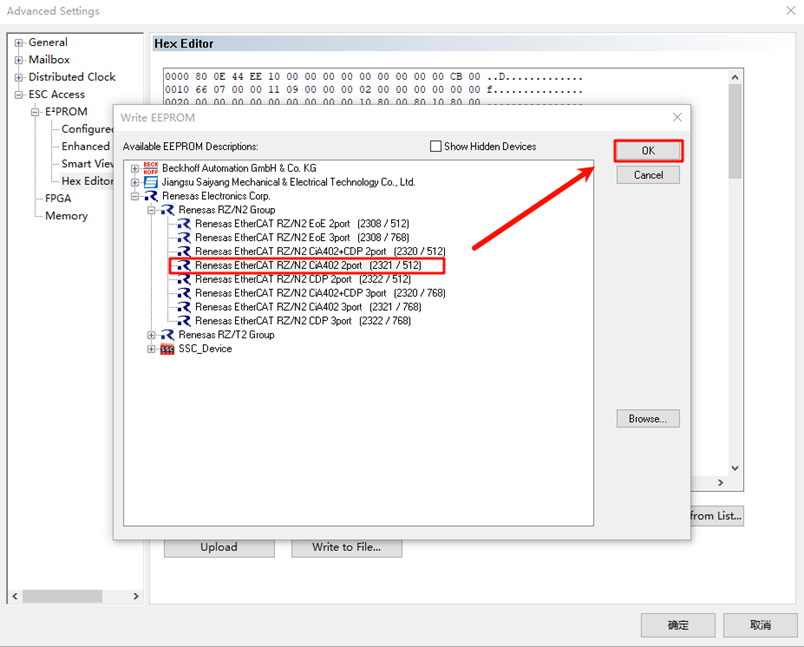804x647 pixels.
Task: Click the Jiangsu Saiyang vendor icon
Action: pyautogui.click(x=151, y=182)
